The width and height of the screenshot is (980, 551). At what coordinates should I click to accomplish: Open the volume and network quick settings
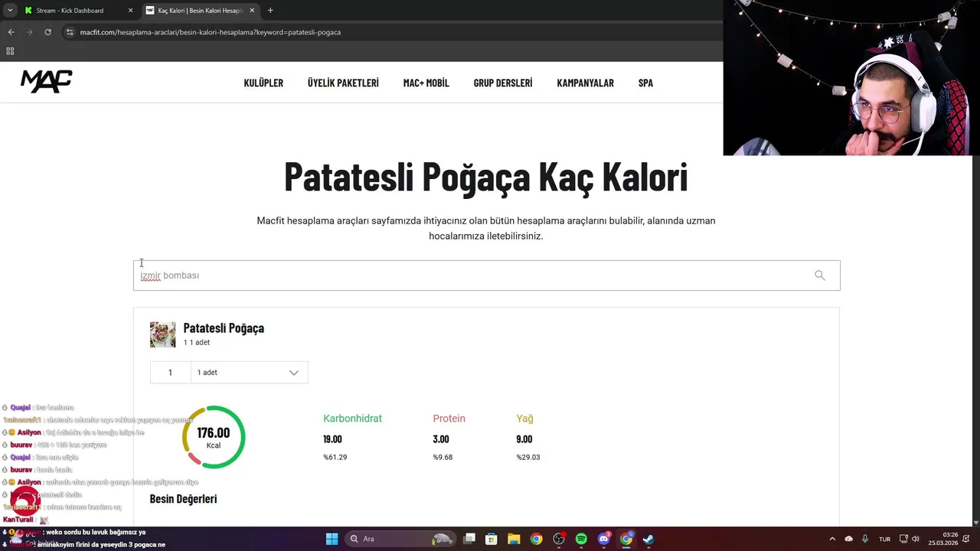[x=910, y=539]
